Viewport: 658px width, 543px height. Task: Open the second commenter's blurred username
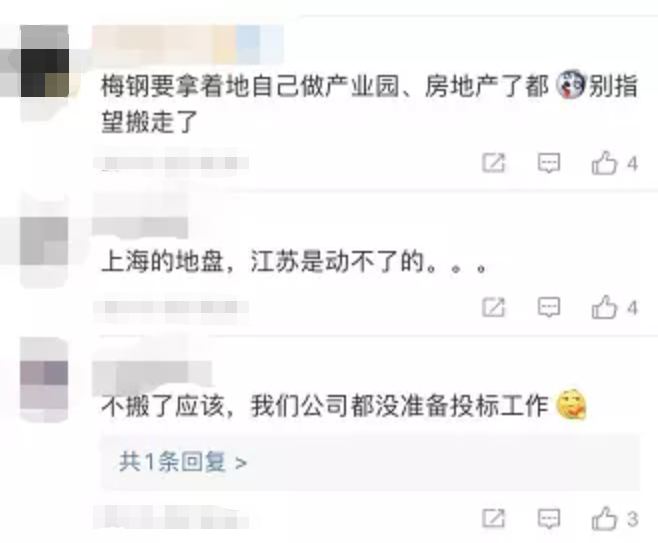[140, 227]
